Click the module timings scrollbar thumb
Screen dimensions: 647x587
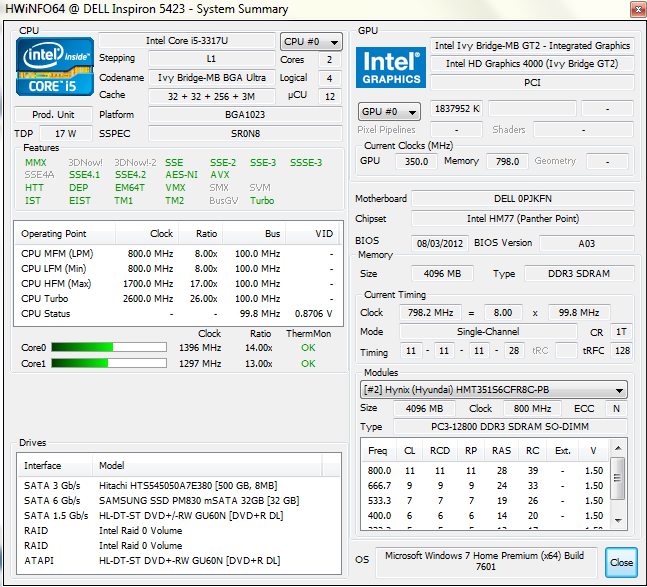[x=618, y=478]
